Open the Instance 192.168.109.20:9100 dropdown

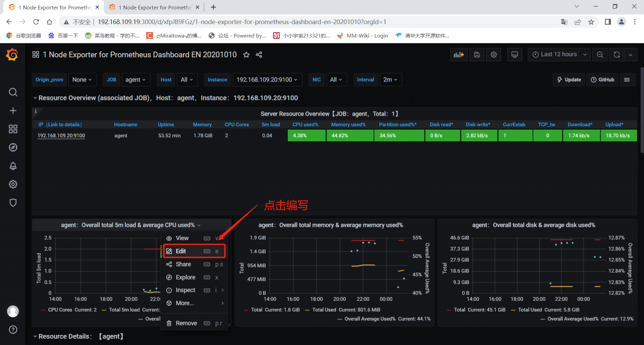(x=267, y=79)
